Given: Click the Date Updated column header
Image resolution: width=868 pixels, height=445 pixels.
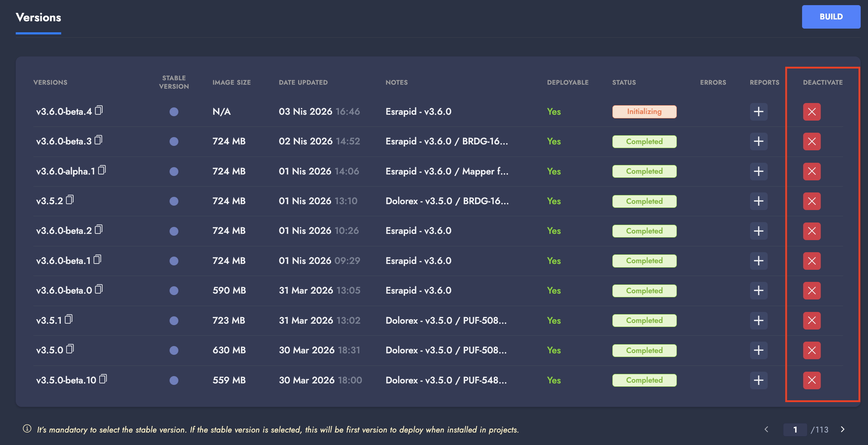Looking at the screenshot, I should pyautogui.click(x=303, y=82).
